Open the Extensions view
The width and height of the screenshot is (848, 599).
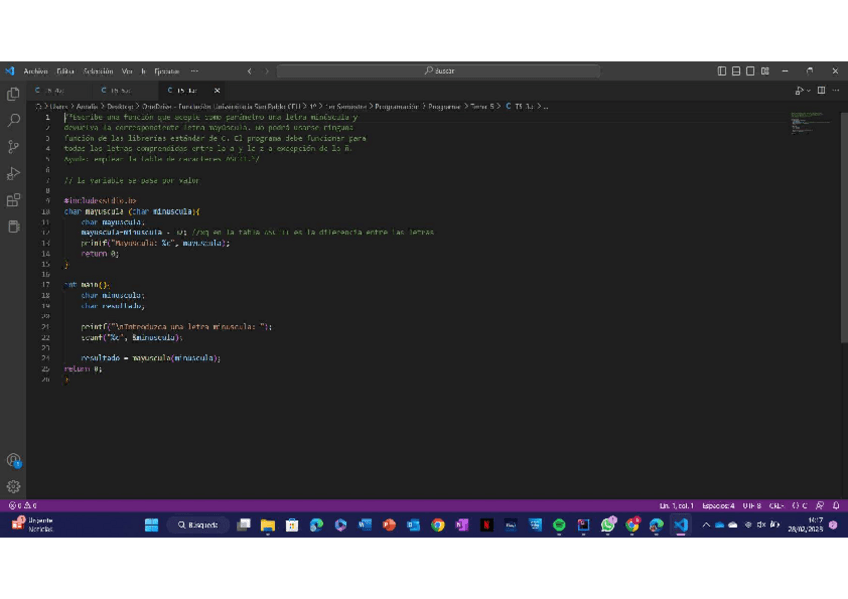13,200
